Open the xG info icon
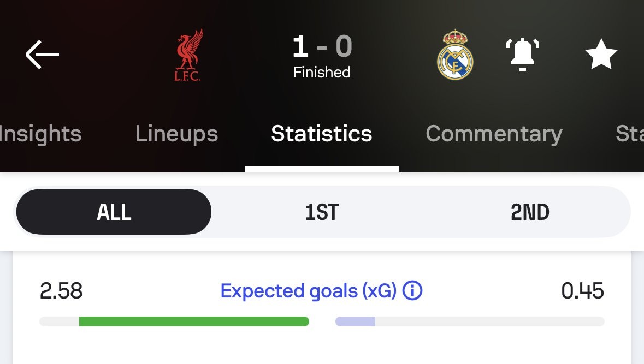 pos(412,291)
